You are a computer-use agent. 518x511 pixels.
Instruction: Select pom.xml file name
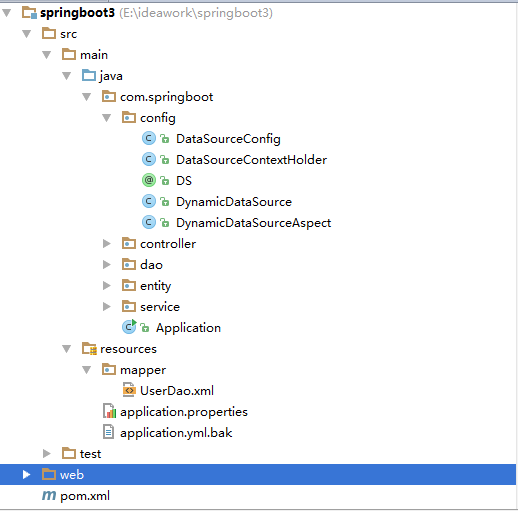(85, 496)
